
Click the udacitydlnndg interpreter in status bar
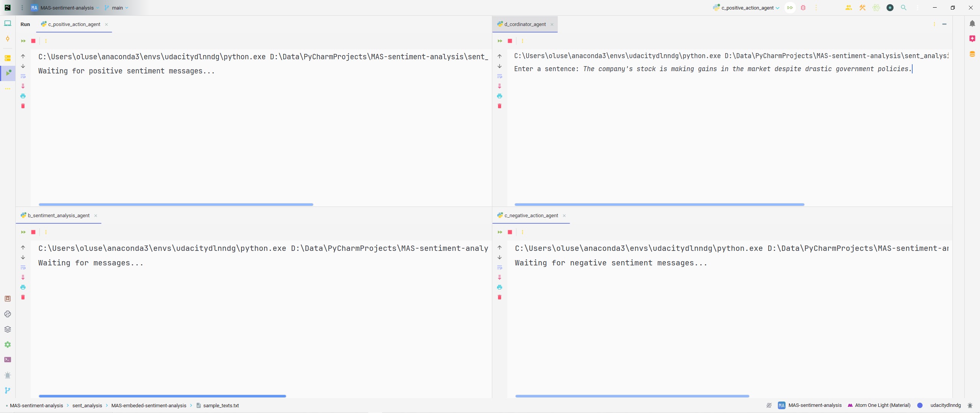point(945,405)
